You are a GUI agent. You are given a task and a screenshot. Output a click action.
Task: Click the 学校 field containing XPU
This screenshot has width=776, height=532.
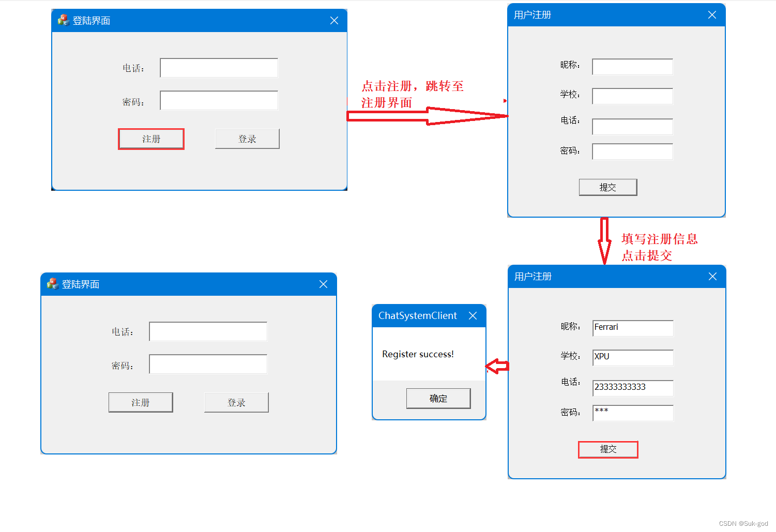point(633,358)
